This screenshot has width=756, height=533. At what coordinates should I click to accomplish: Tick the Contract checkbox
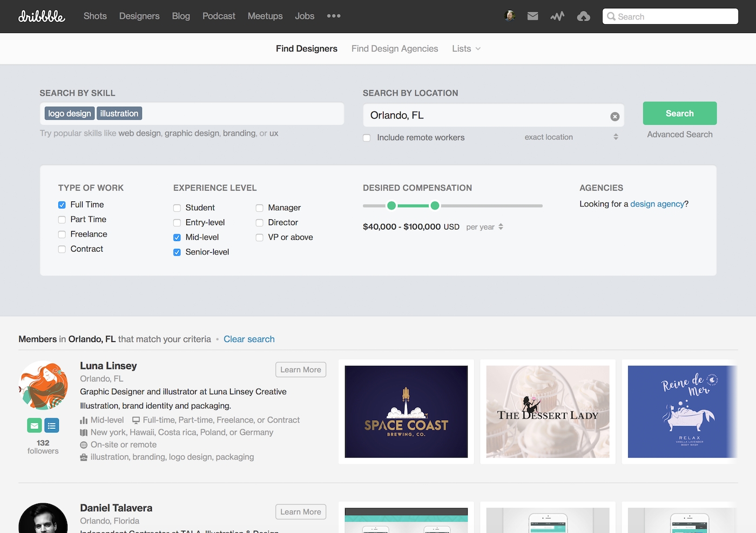coord(62,249)
